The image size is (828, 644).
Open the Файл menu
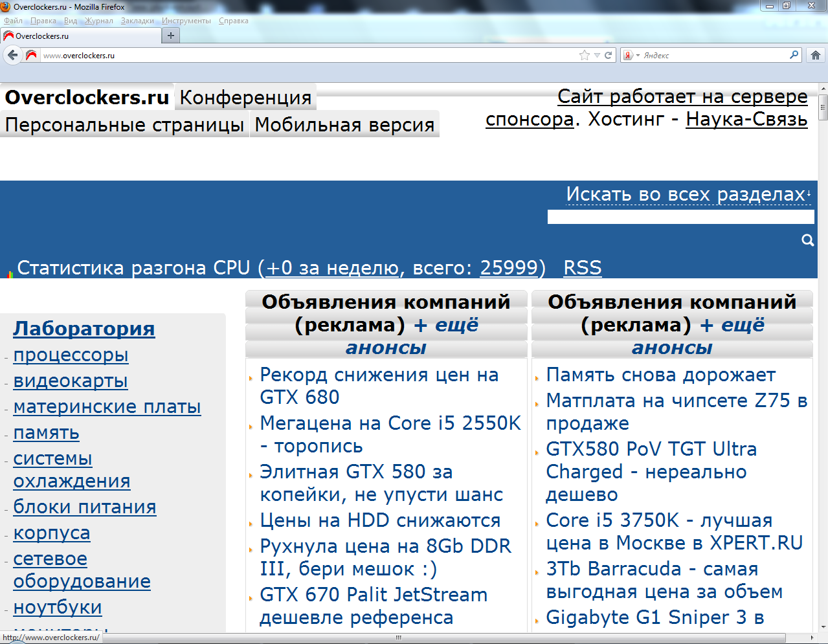click(13, 21)
